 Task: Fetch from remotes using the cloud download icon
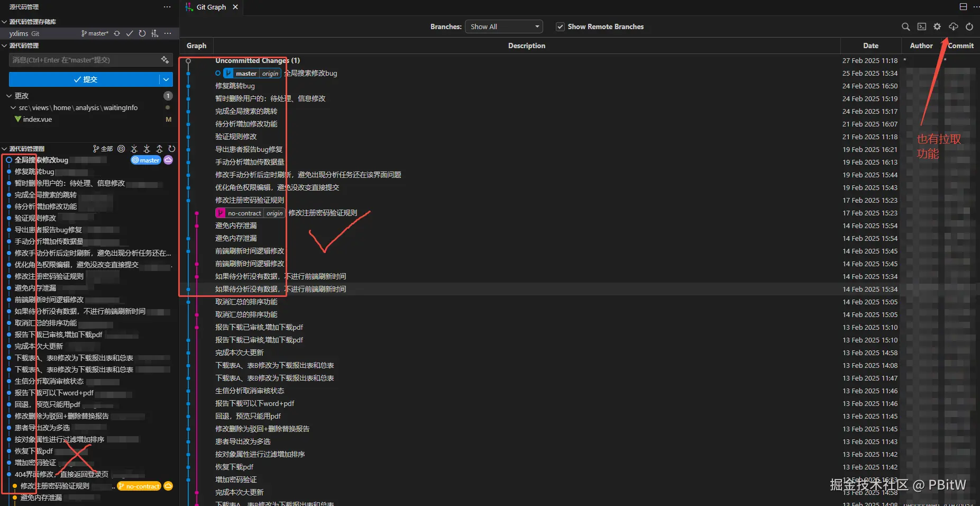click(x=953, y=26)
